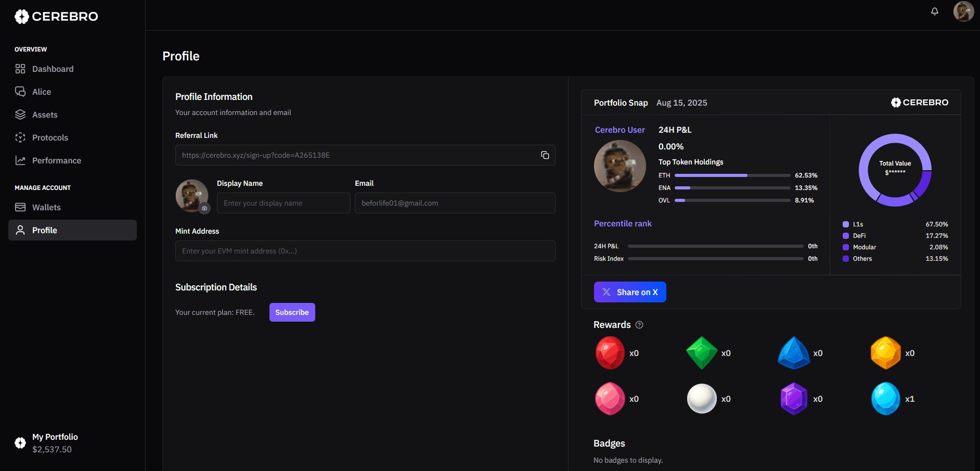Select the green emerald gem reward
Screen dimensions: 980x471
click(x=702, y=353)
